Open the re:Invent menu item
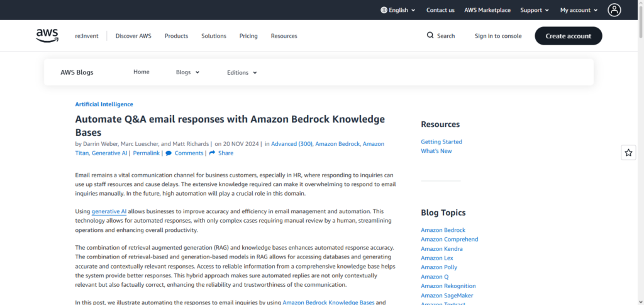 click(x=86, y=36)
